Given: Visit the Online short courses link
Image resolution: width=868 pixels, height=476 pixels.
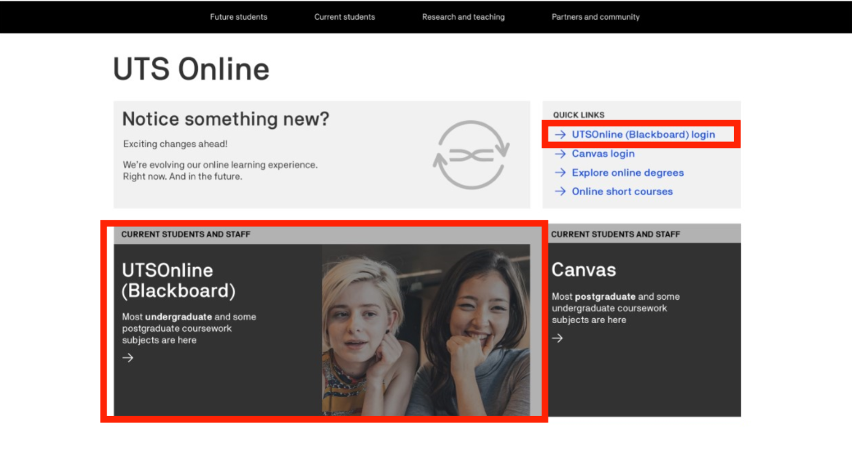Looking at the screenshot, I should coord(622,191).
